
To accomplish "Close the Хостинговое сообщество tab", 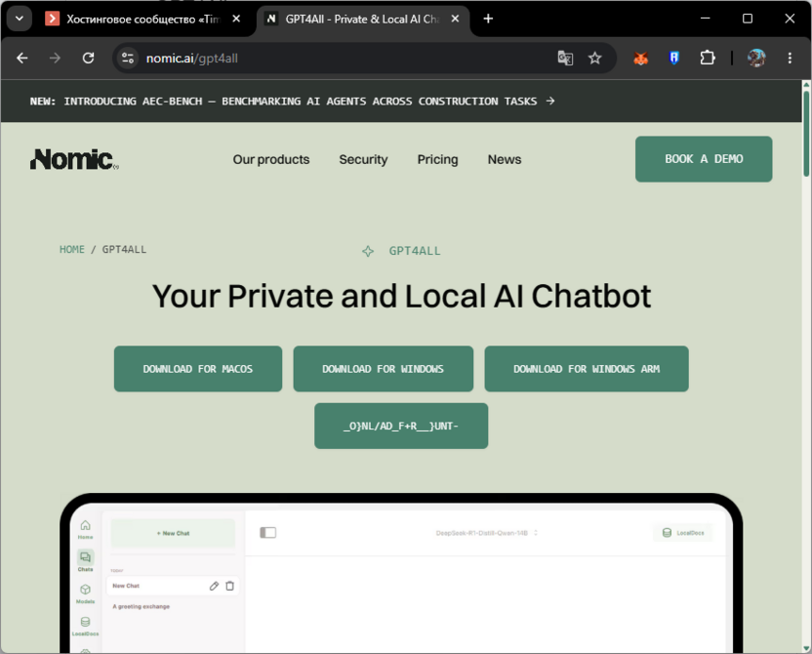I will coord(236,19).
